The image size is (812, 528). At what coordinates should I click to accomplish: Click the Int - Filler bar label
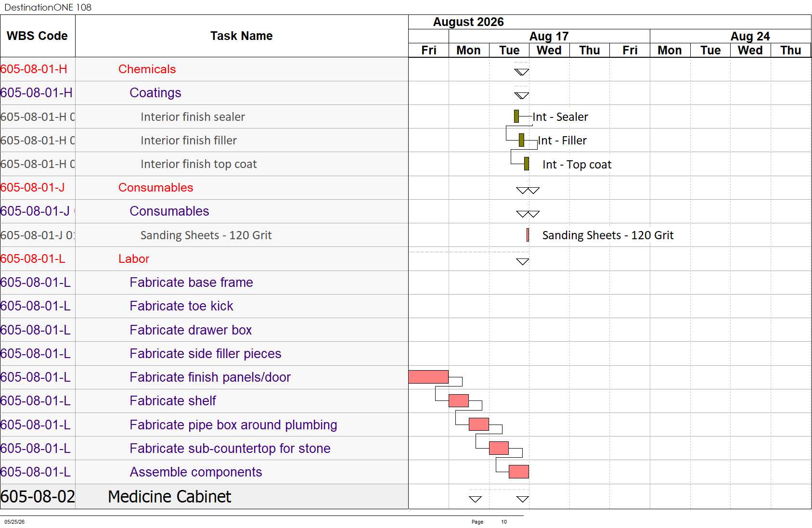[x=562, y=141]
